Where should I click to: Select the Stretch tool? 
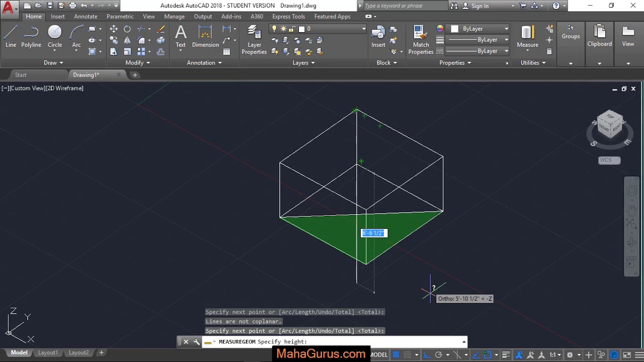pyautogui.click(x=114, y=51)
